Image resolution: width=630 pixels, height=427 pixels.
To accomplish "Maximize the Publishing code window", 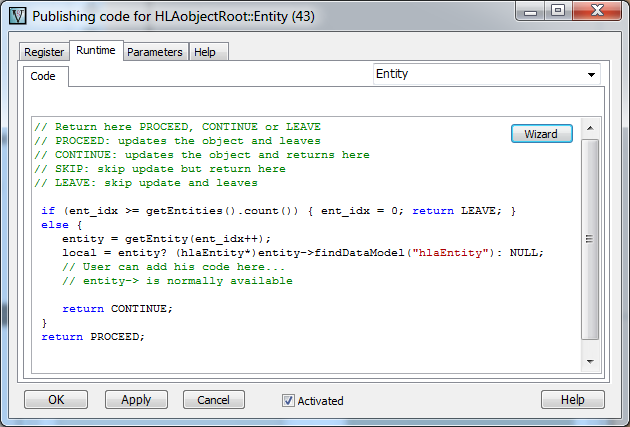I will (559, 12).
